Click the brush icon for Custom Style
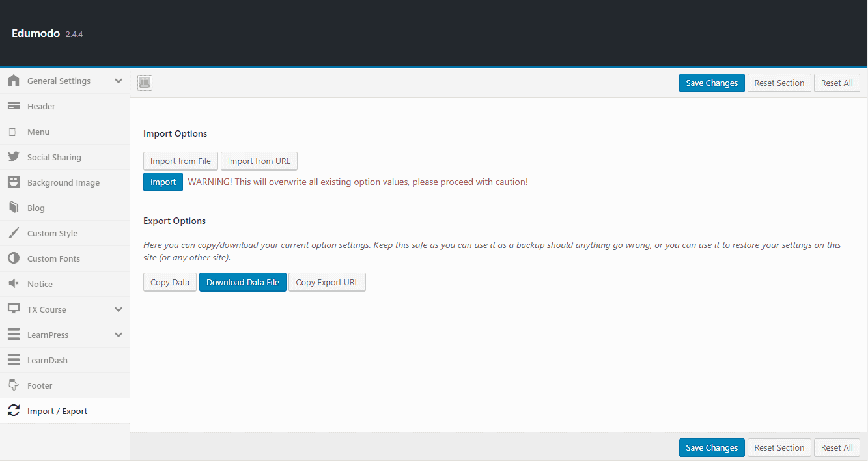 click(14, 233)
